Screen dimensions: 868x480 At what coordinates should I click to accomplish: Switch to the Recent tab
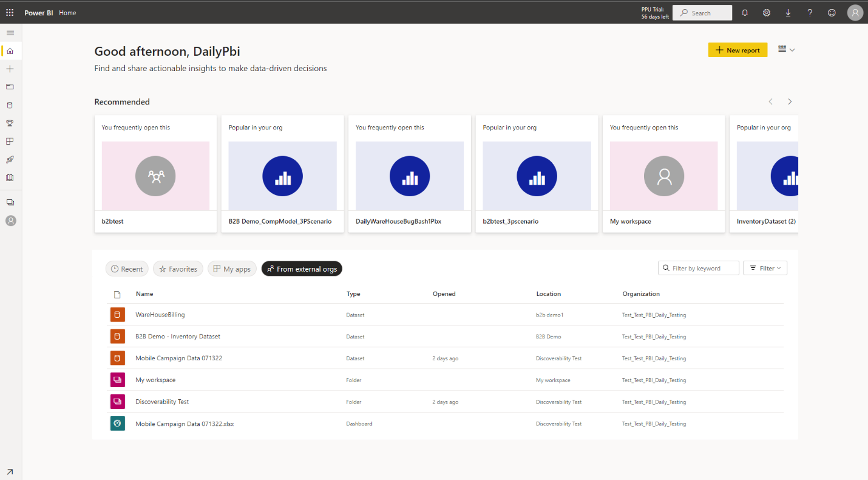click(127, 269)
